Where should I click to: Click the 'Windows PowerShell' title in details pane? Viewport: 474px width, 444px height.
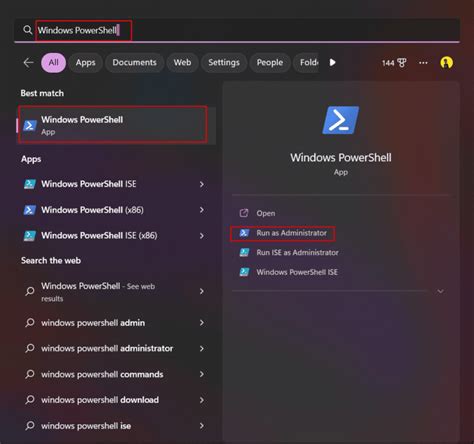coord(341,157)
